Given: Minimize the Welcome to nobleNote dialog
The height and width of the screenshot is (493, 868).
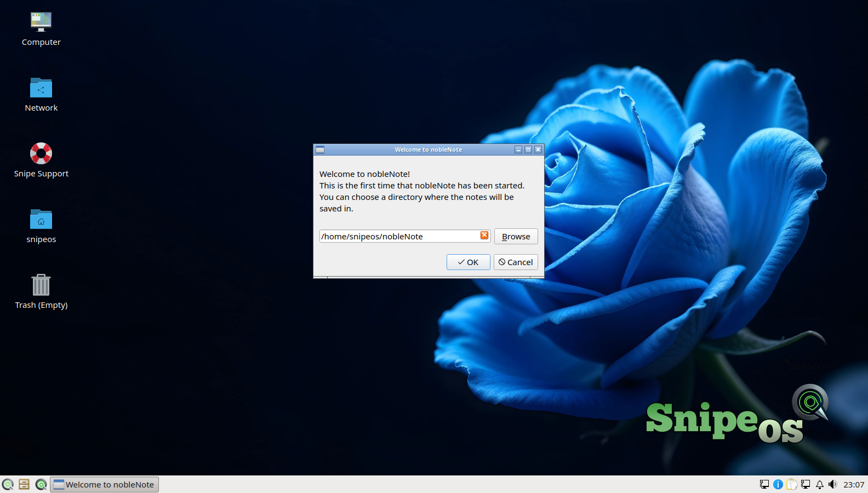Looking at the screenshot, I should click(x=518, y=150).
